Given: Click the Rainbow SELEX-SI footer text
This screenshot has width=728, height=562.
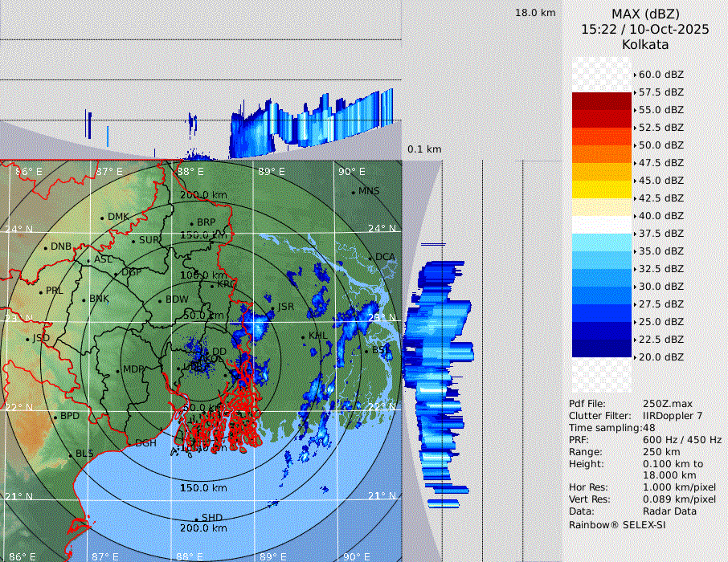Looking at the screenshot, I should click(x=617, y=524).
